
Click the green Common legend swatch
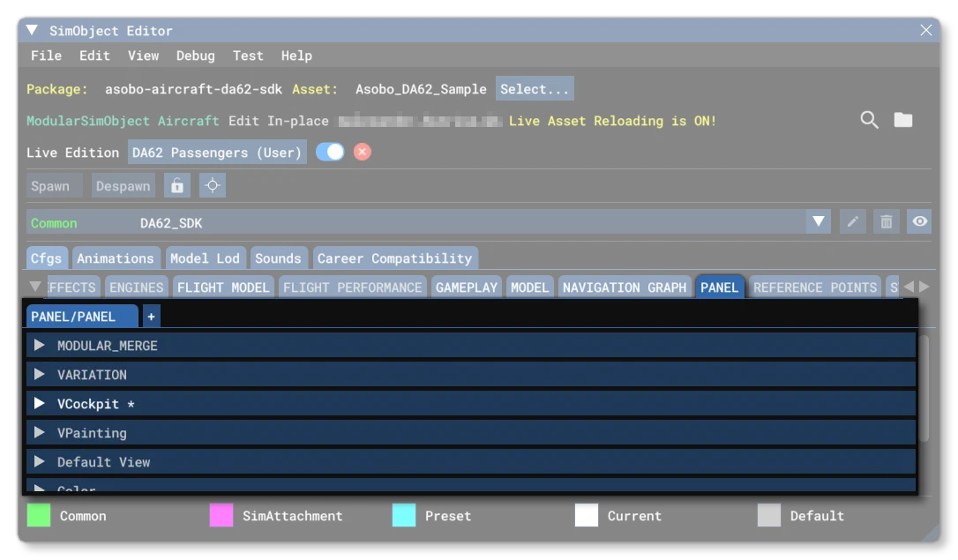39,515
